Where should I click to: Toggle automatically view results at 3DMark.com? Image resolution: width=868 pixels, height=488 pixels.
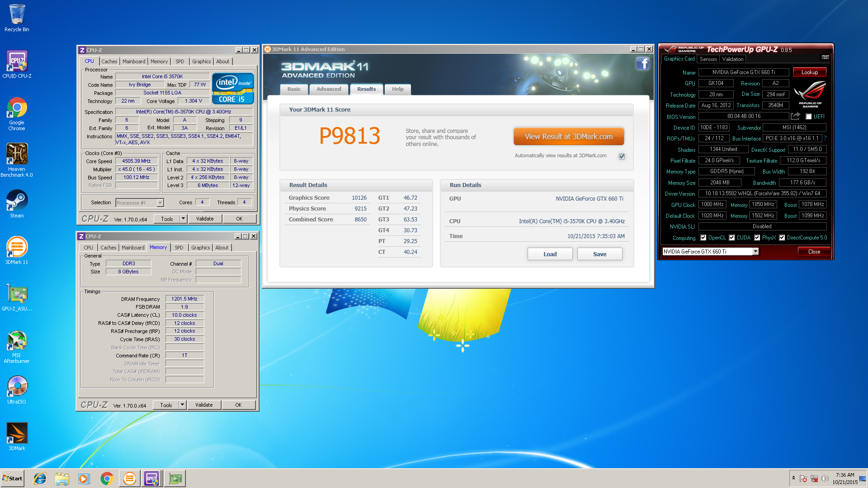click(x=622, y=156)
